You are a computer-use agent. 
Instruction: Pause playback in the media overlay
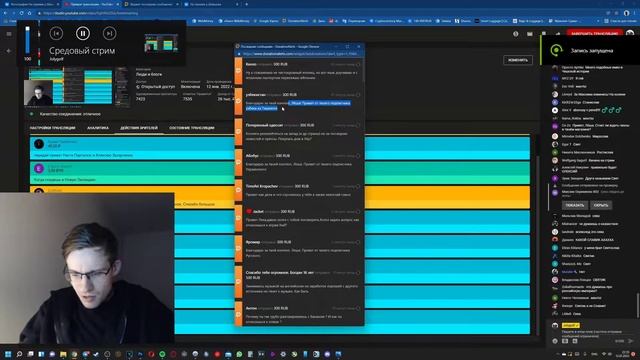(83, 33)
